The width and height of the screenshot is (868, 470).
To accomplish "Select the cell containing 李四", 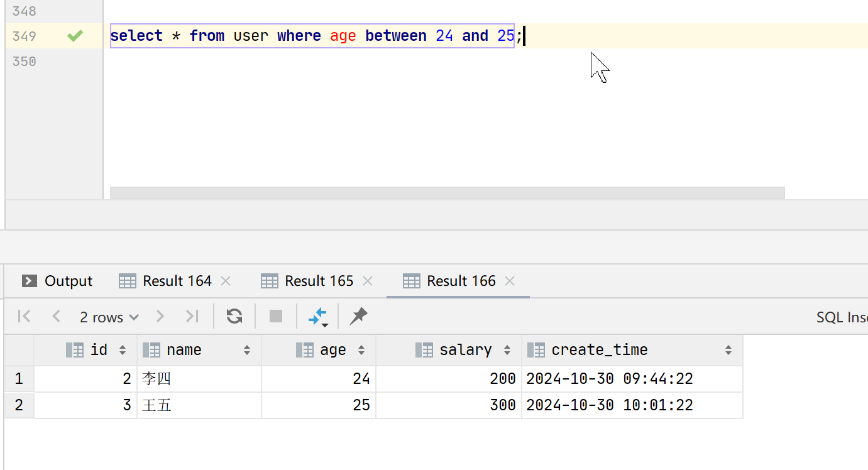I will [199, 379].
